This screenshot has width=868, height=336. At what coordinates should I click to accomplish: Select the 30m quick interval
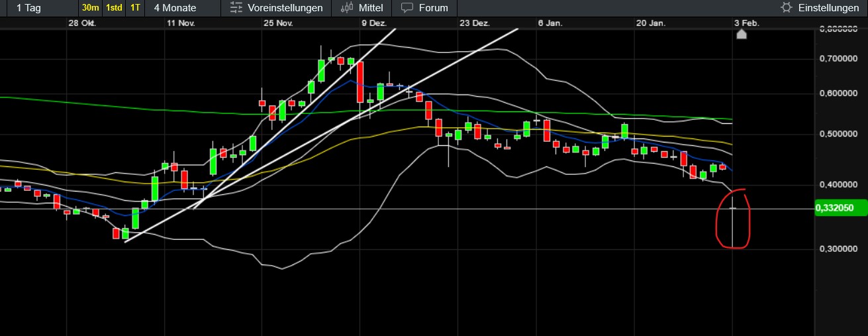pos(90,8)
